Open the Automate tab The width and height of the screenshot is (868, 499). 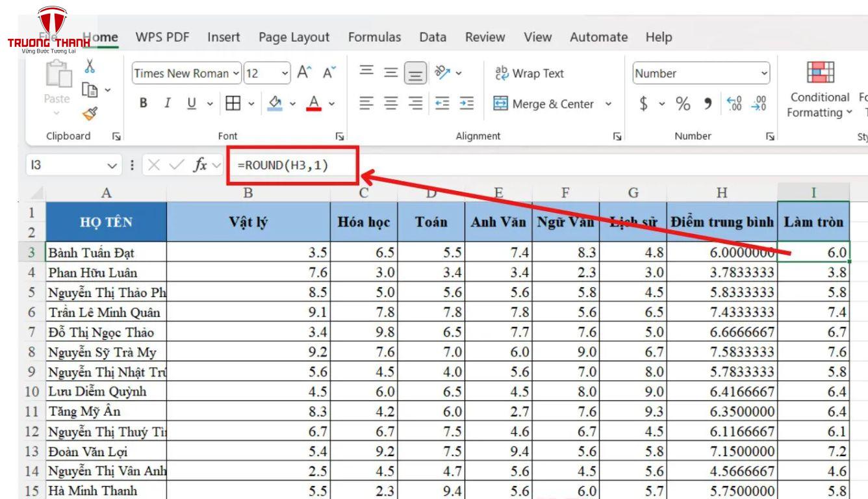pos(598,37)
